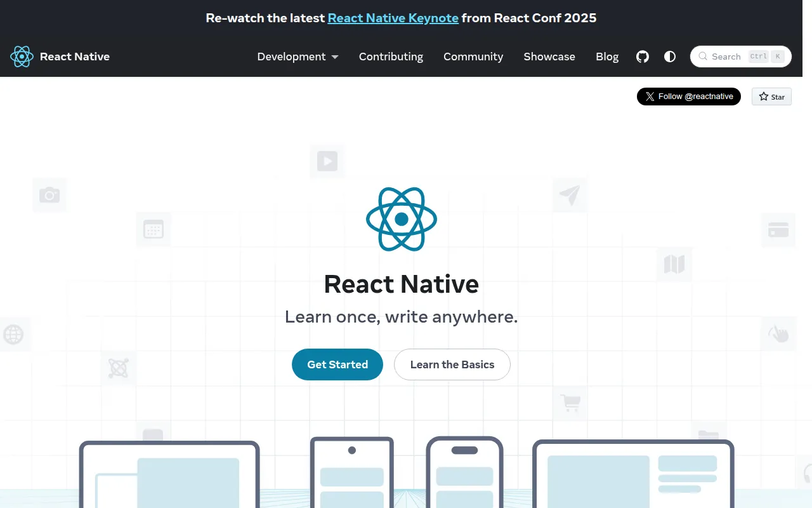Click the React Native atom logo in navbar
Image resolution: width=812 pixels, height=508 pixels.
pyautogui.click(x=22, y=57)
